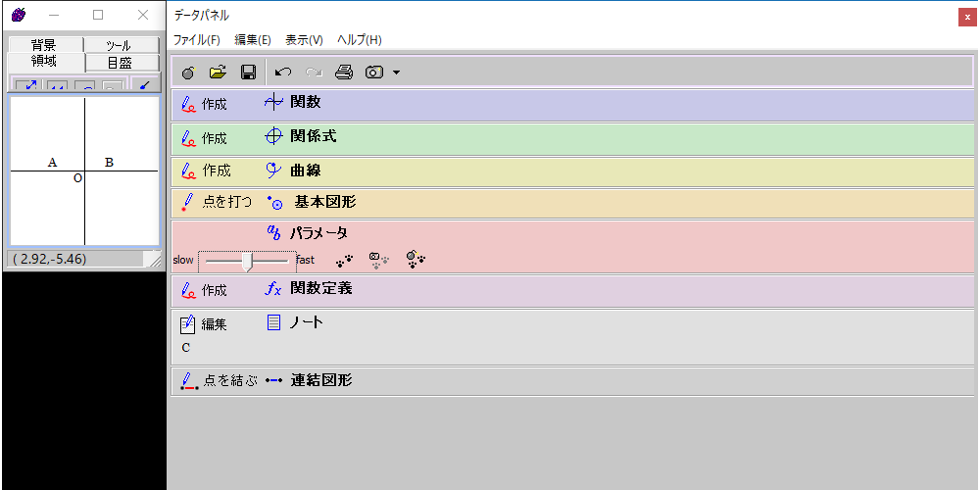Save with the floppy disk icon
Image resolution: width=980 pixels, height=490 pixels.
248,73
